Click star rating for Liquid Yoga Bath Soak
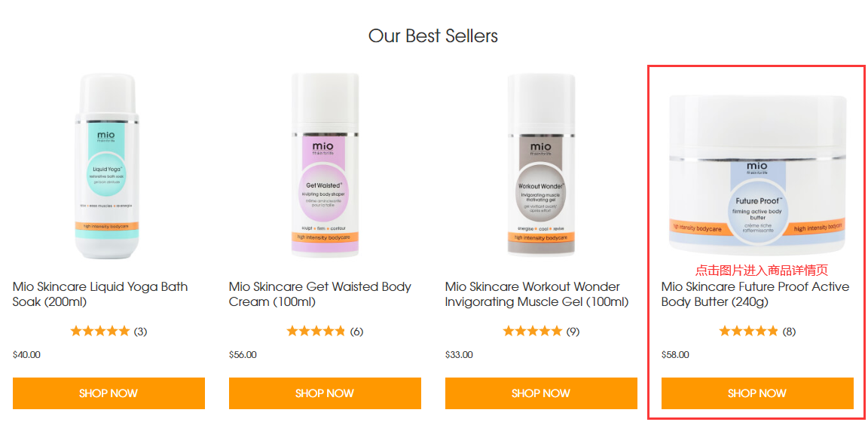The image size is (868, 422). pos(99,331)
